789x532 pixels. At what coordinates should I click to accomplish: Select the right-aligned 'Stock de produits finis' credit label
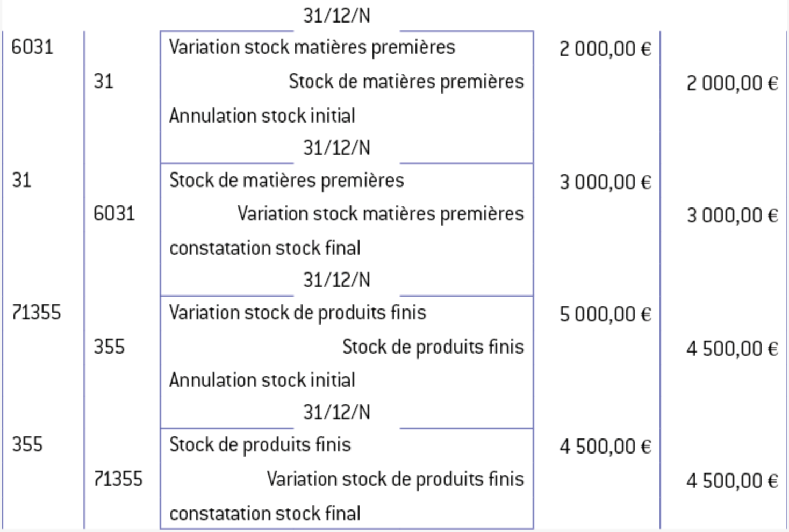coord(433,347)
